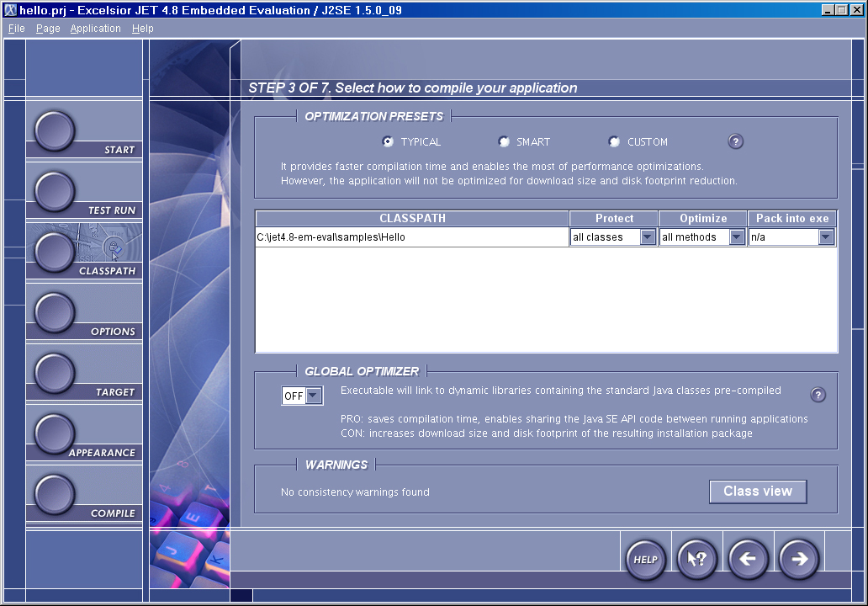
Task: Click 'No consistency warnings found' text
Action: tap(355, 492)
